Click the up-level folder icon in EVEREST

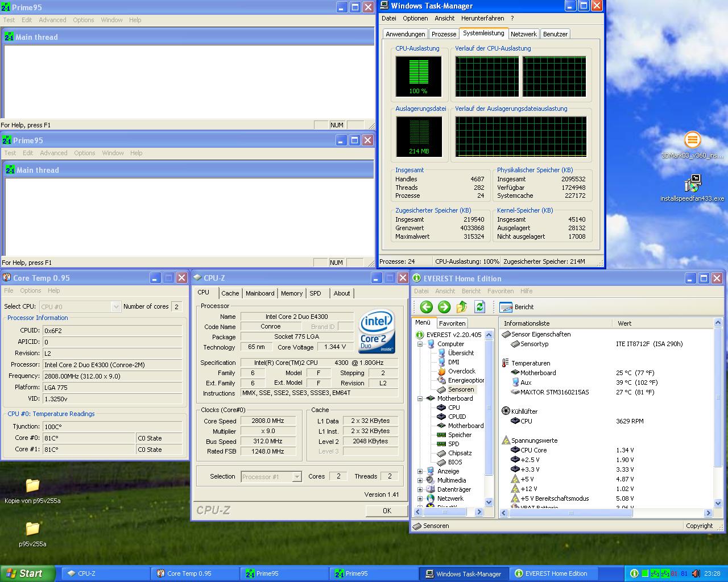pos(462,307)
